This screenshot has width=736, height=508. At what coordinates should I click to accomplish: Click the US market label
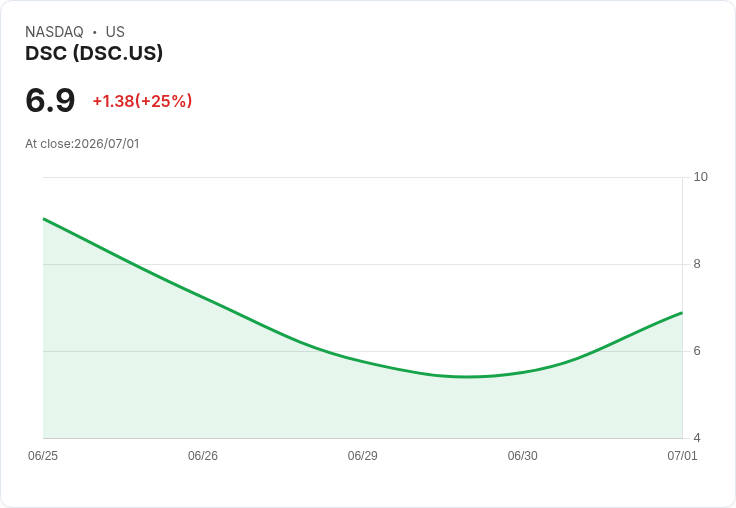(115, 32)
